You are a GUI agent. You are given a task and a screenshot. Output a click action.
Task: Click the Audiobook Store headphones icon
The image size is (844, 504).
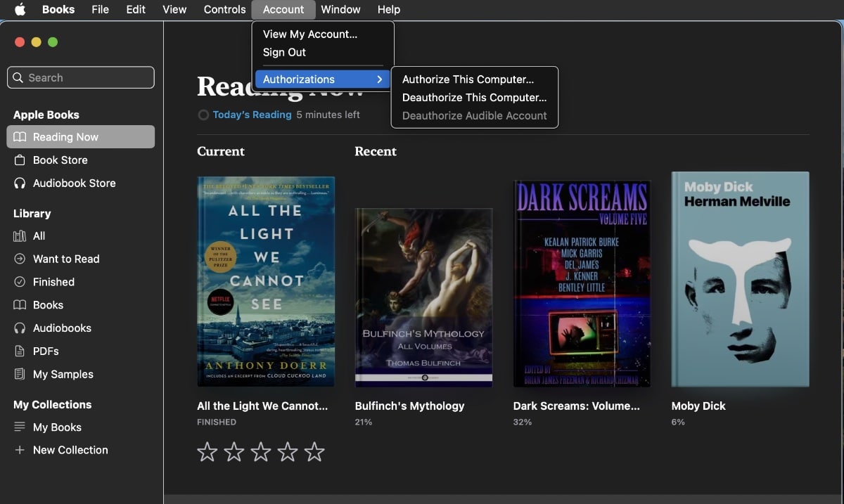pyautogui.click(x=20, y=183)
